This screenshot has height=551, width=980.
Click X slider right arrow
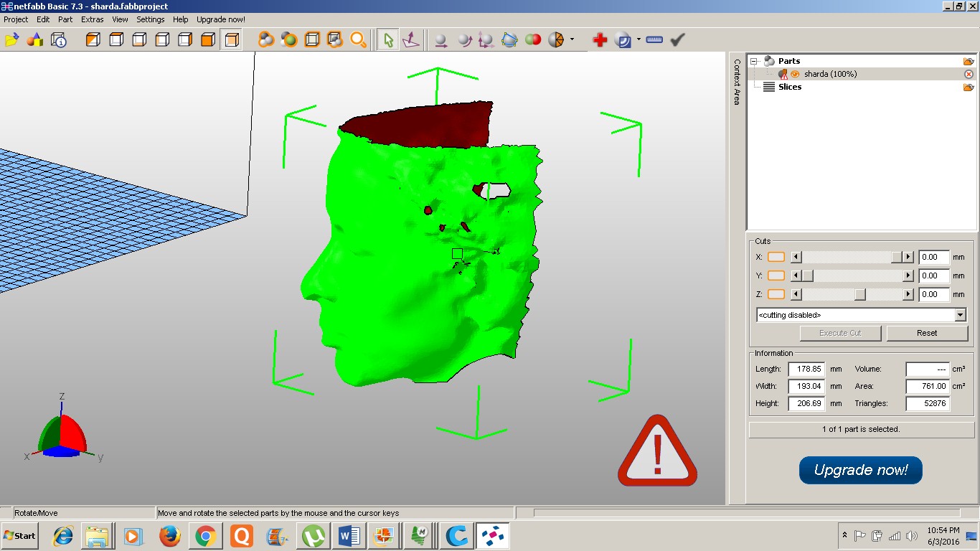[908, 257]
